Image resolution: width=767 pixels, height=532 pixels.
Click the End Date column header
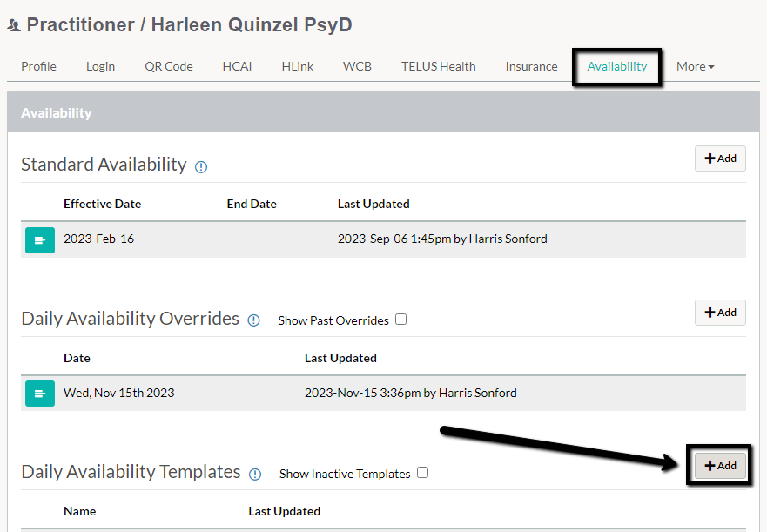tap(252, 204)
